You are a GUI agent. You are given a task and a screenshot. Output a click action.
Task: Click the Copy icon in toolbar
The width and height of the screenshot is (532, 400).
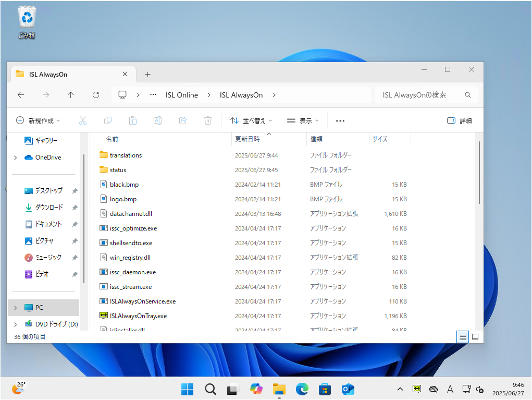pyautogui.click(x=108, y=120)
